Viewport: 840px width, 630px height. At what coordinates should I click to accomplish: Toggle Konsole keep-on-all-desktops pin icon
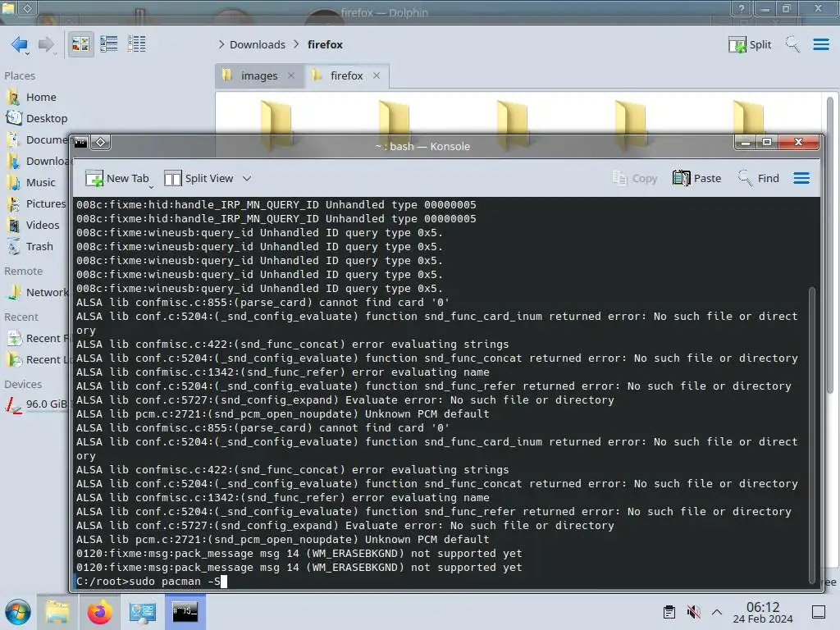tap(101, 143)
